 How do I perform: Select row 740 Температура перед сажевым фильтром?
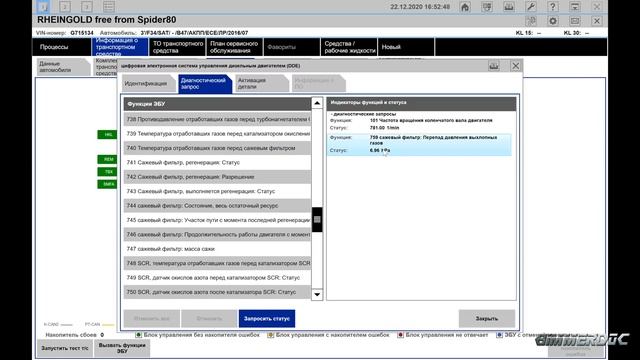(217, 148)
